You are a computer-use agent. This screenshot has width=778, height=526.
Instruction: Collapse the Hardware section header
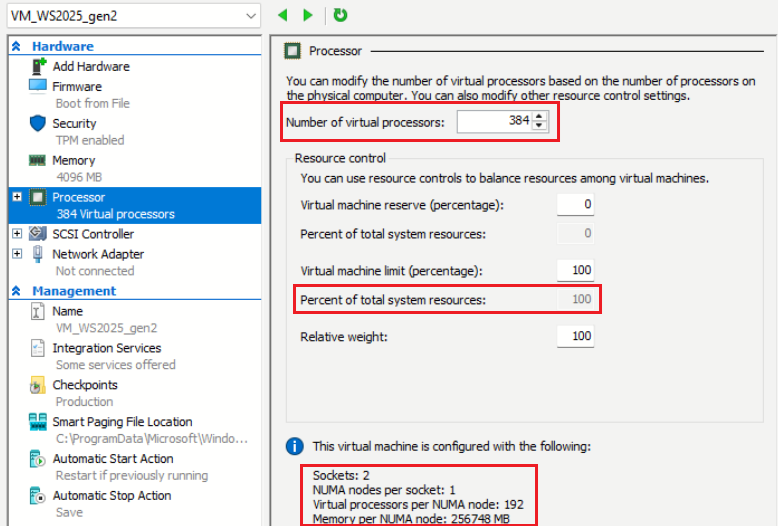(16, 46)
